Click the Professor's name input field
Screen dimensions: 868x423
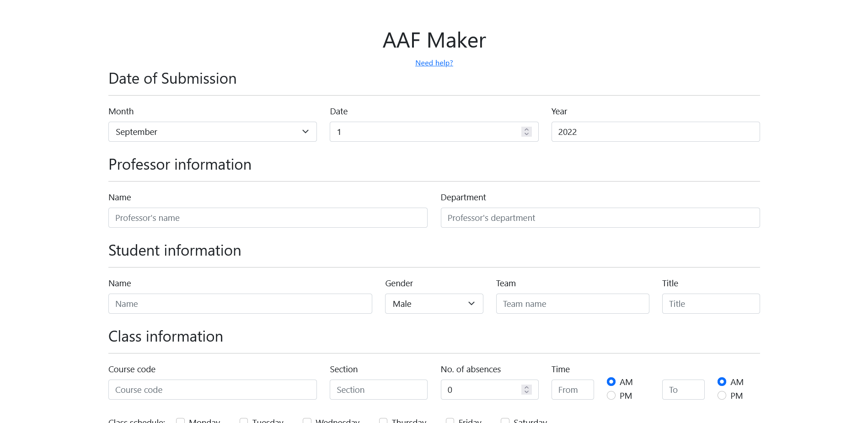click(268, 218)
